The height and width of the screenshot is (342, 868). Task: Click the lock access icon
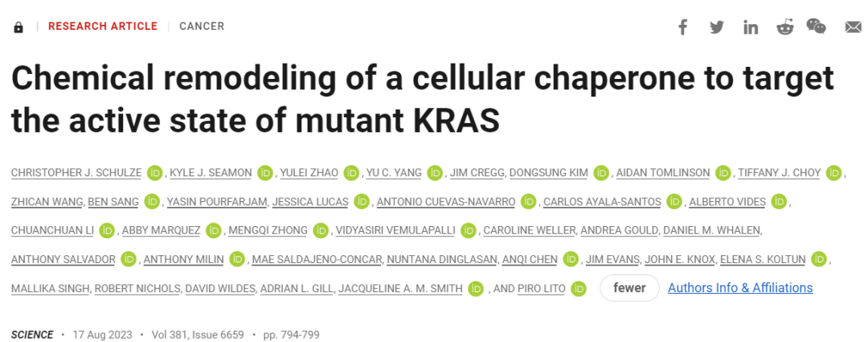click(x=18, y=27)
